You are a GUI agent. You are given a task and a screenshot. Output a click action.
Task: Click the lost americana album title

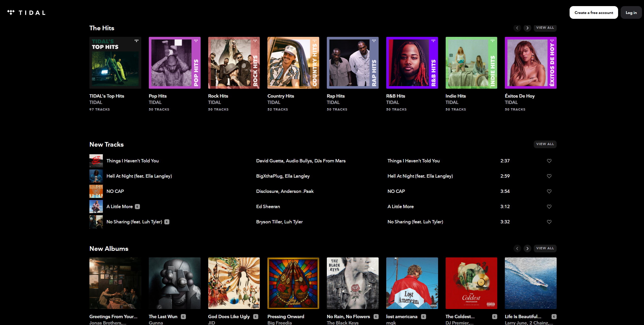click(x=402, y=317)
